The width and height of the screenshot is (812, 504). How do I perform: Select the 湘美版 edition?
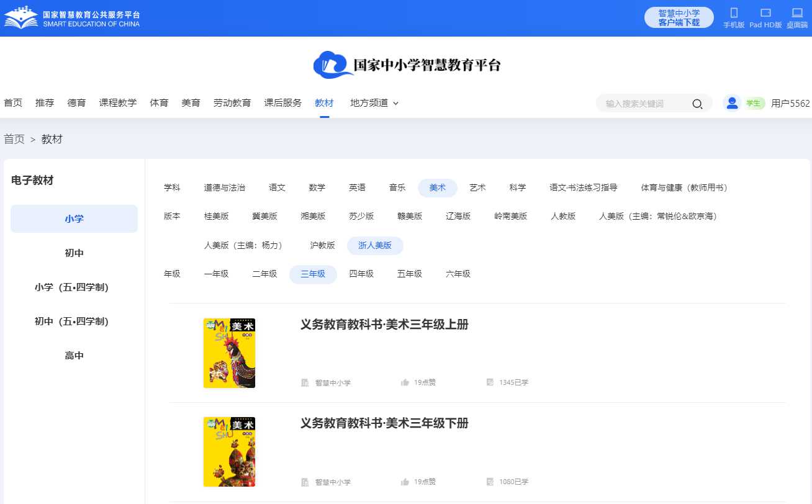click(313, 216)
